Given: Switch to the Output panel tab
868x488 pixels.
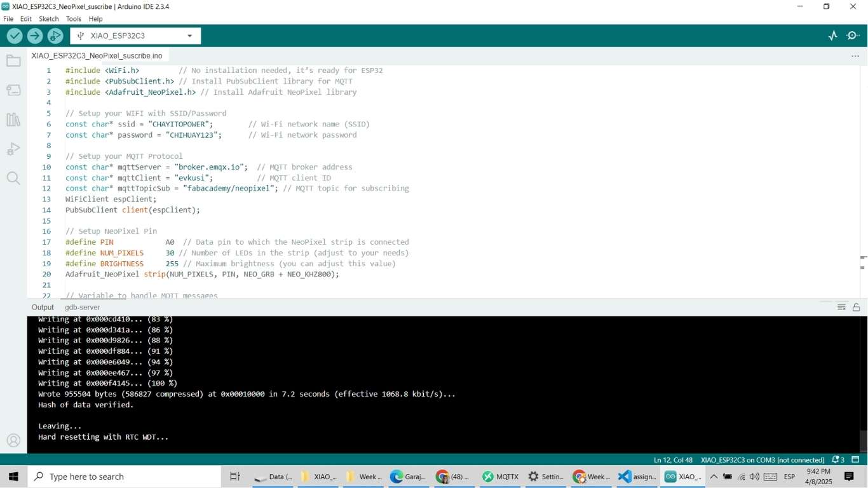Looking at the screenshot, I should pyautogui.click(x=43, y=308).
